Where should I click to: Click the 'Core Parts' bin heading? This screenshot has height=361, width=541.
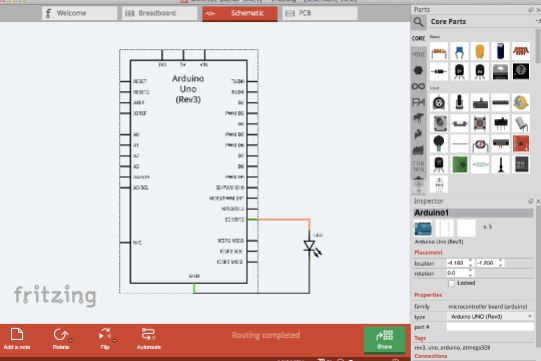click(x=448, y=22)
